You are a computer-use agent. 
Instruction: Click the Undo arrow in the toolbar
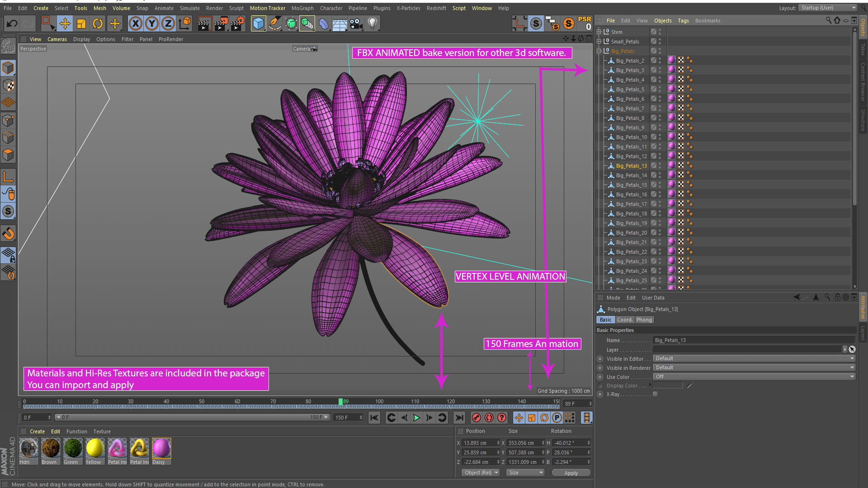point(12,23)
